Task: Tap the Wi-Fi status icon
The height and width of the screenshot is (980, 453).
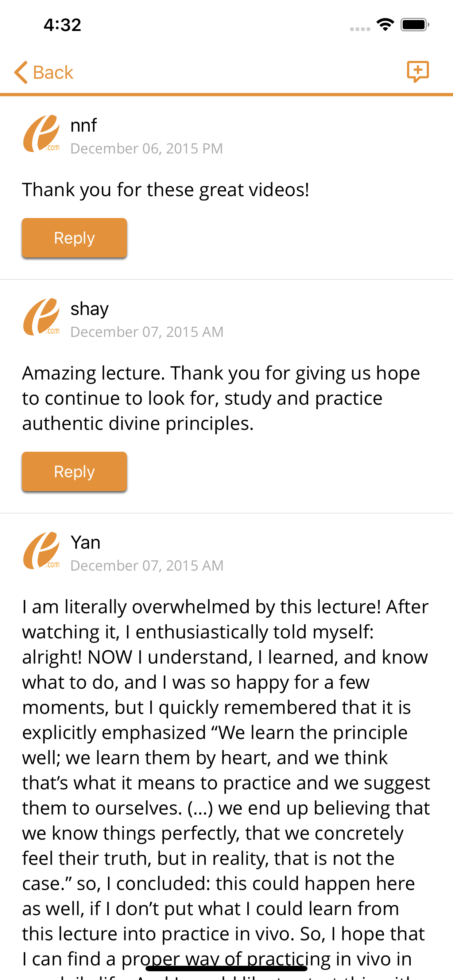Action: click(385, 25)
